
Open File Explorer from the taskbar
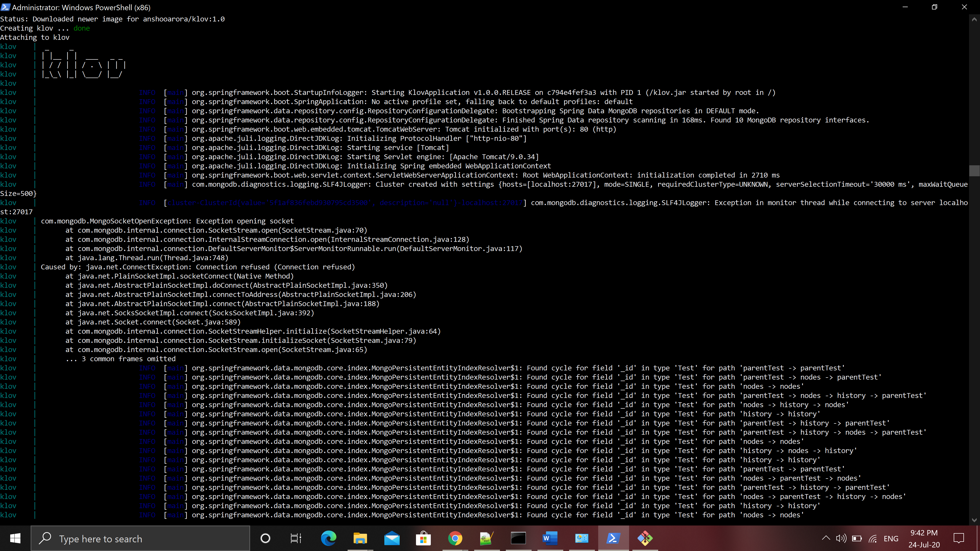point(360,539)
